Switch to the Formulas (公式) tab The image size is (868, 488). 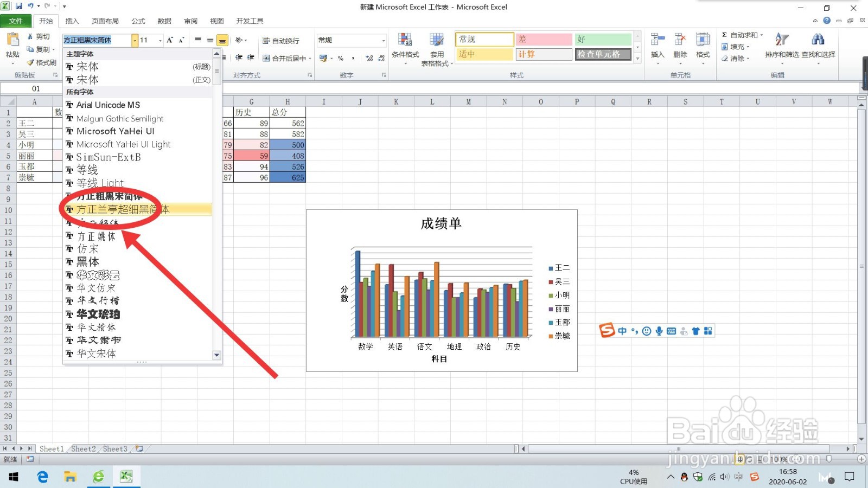click(x=138, y=21)
